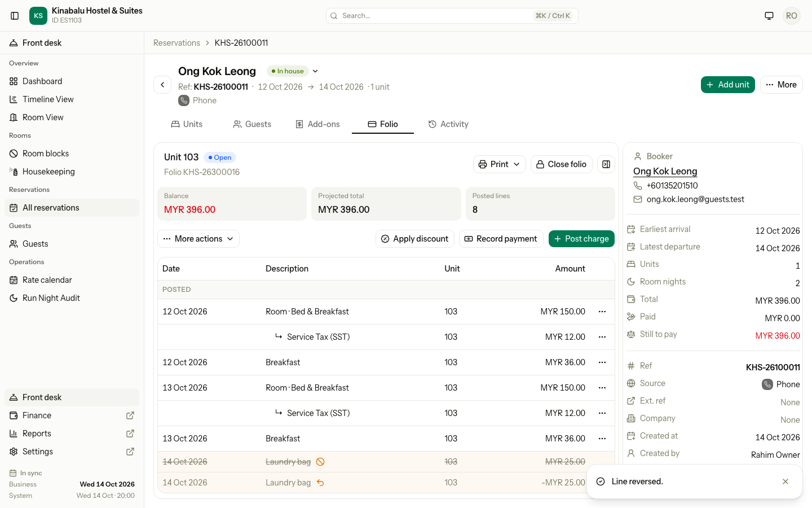Click Record payment button

click(501, 239)
